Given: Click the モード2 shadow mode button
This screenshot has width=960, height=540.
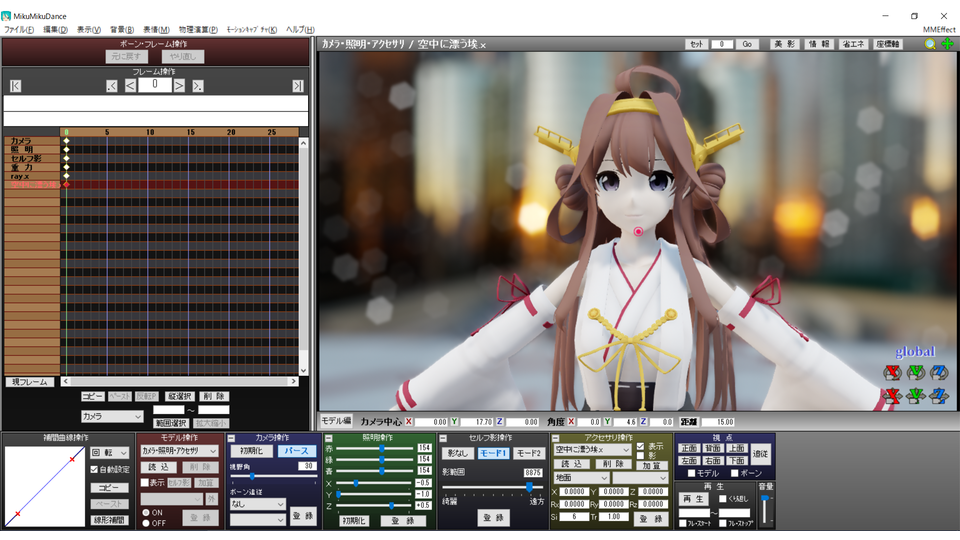Looking at the screenshot, I should click(528, 453).
